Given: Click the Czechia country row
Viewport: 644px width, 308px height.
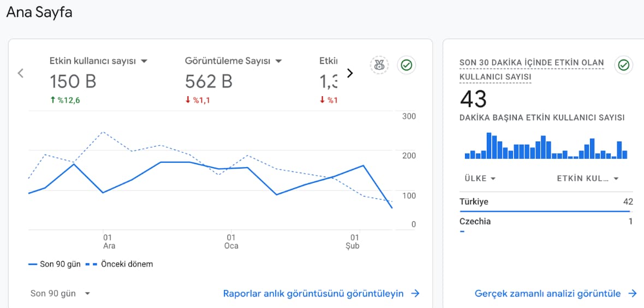Looking at the screenshot, I should [x=546, y=222].
